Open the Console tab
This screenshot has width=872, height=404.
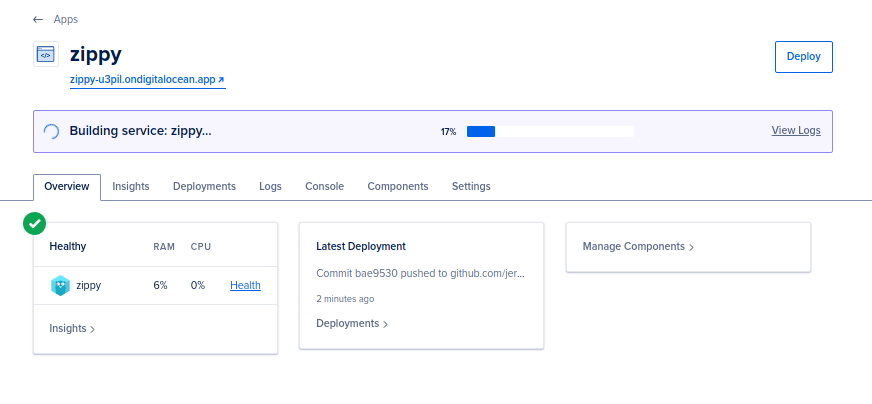click(324, 186)
